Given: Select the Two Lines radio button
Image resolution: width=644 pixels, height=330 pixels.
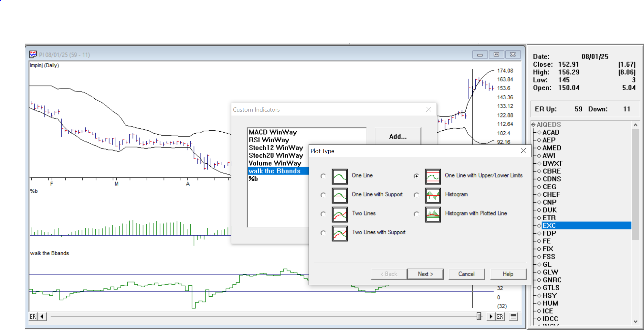Looking at the screenshot, I should pos(323,214).
